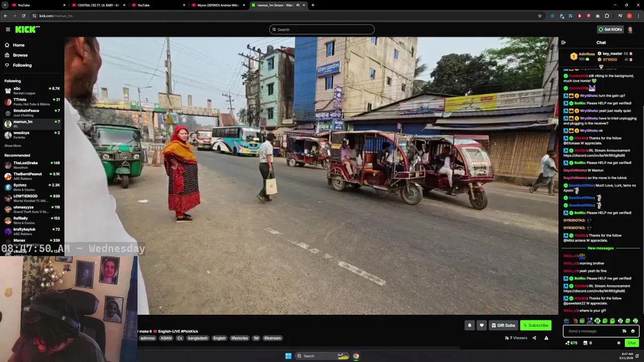Select the ASIAN stream tag

coord(166,338)
